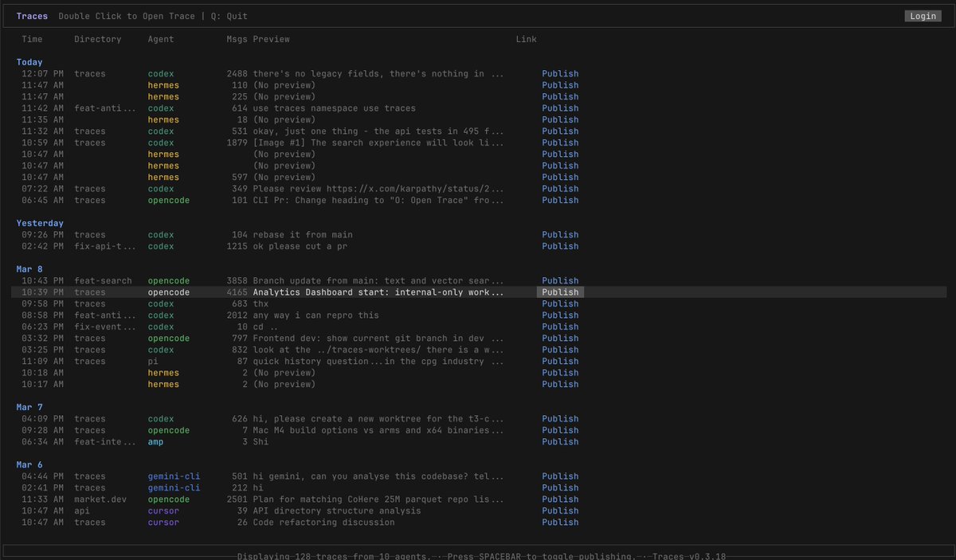This screenshot has height=560, width=956.
Task: Click the feat-search directory cell
Action: [104, 281]
